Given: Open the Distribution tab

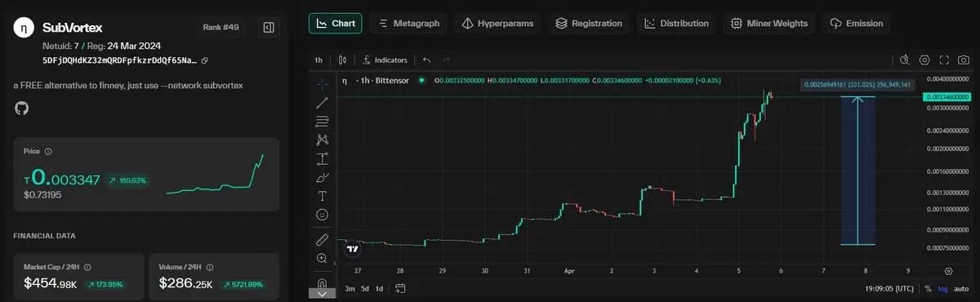Looking at the screenshot, I should pyautogui.click(x=675, y=24).
